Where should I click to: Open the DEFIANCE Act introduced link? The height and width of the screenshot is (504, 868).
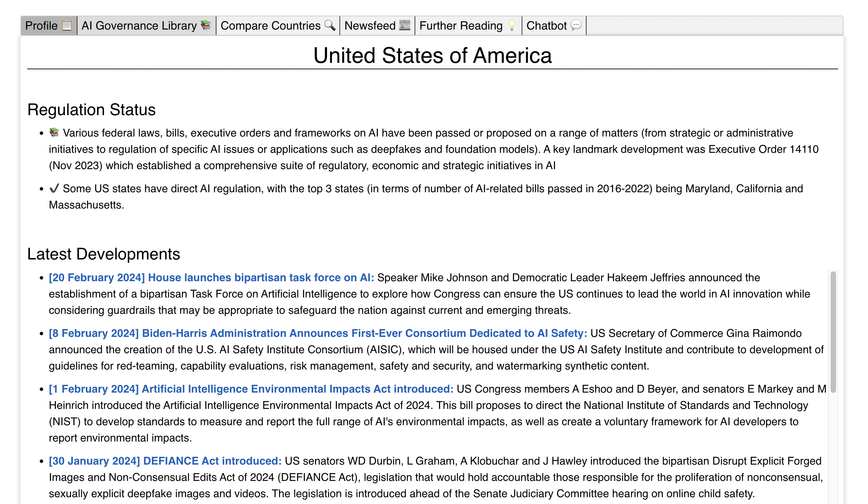[164, 461]
